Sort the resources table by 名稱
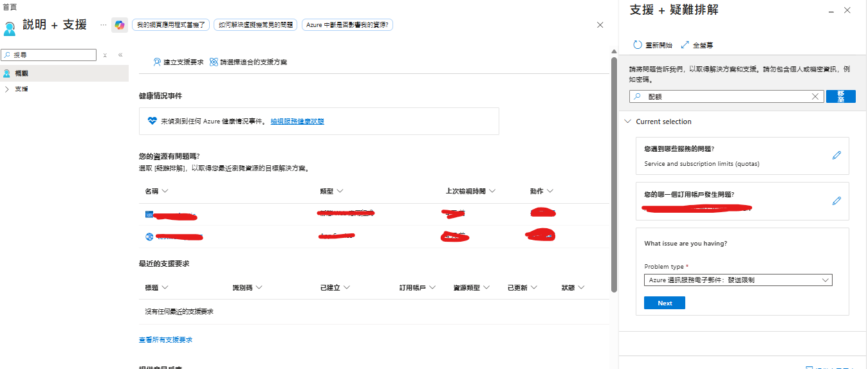868x369 pixels. [x=156, y=192]
